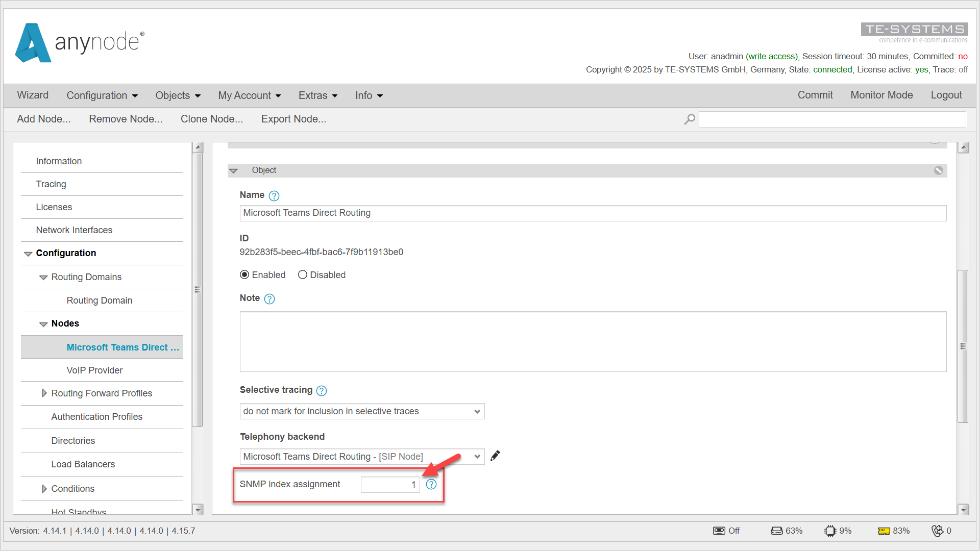Click the disk usage icon showing 63%
This screenshot has width=980, height=551.
(776, 531)
